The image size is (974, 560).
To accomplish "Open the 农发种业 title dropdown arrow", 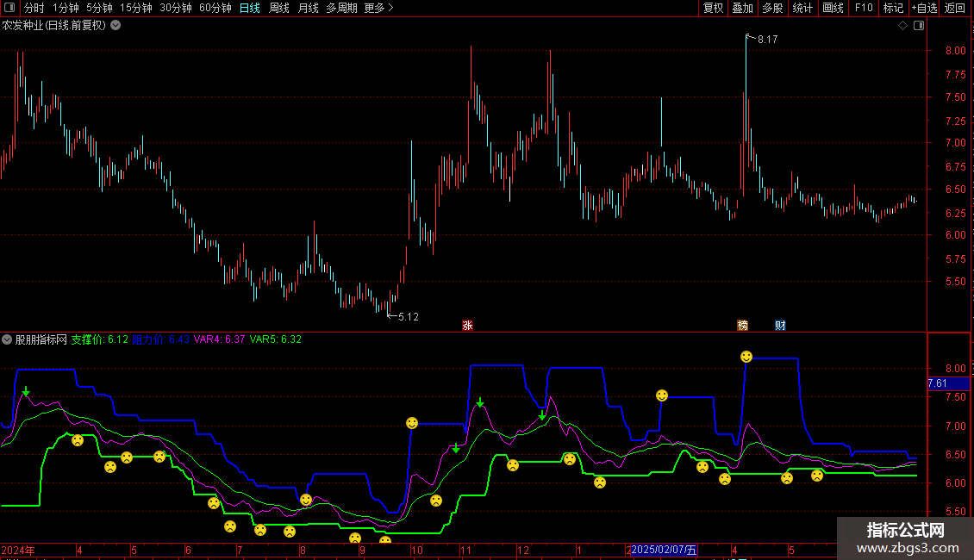I will coord(116,26).
